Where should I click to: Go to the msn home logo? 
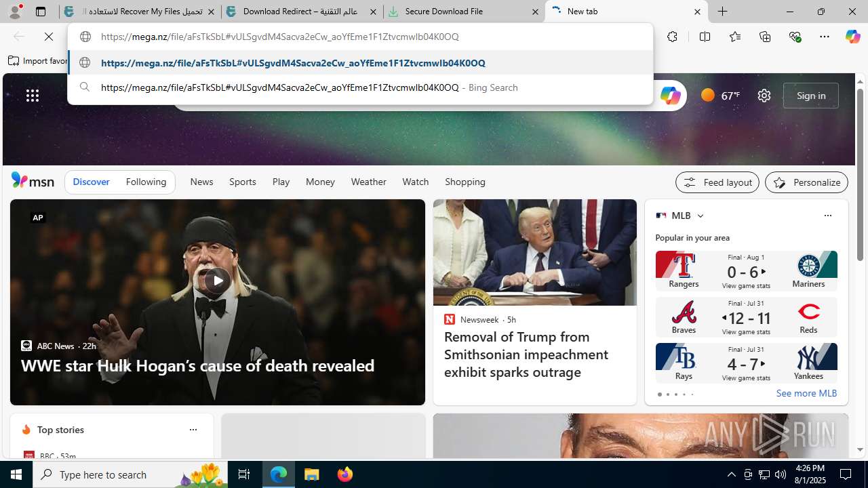[33, 181]
